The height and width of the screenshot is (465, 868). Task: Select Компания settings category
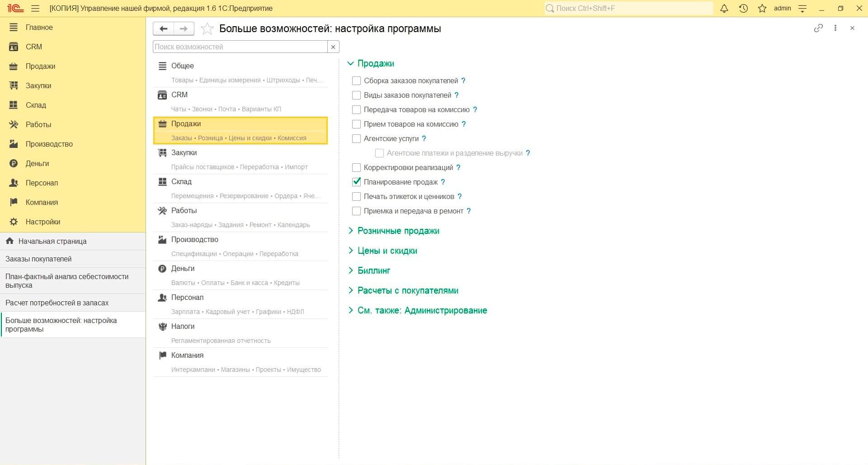(x=241, y=362)
